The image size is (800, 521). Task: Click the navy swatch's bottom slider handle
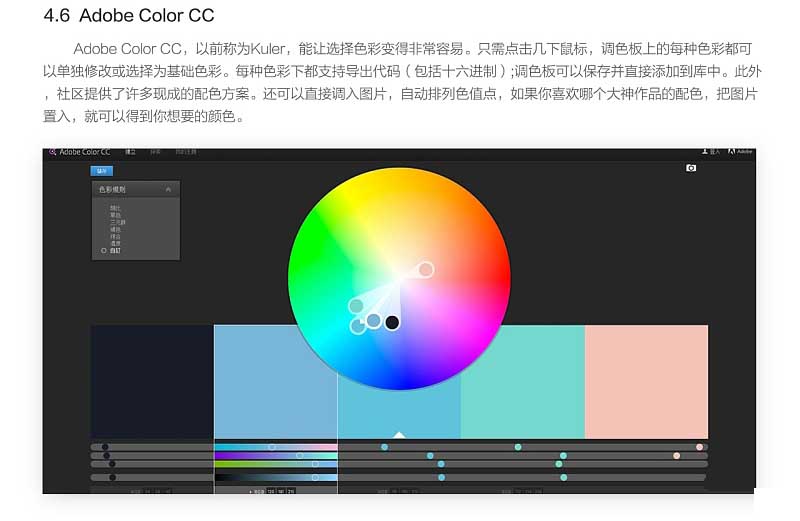[x=112, y=478]
